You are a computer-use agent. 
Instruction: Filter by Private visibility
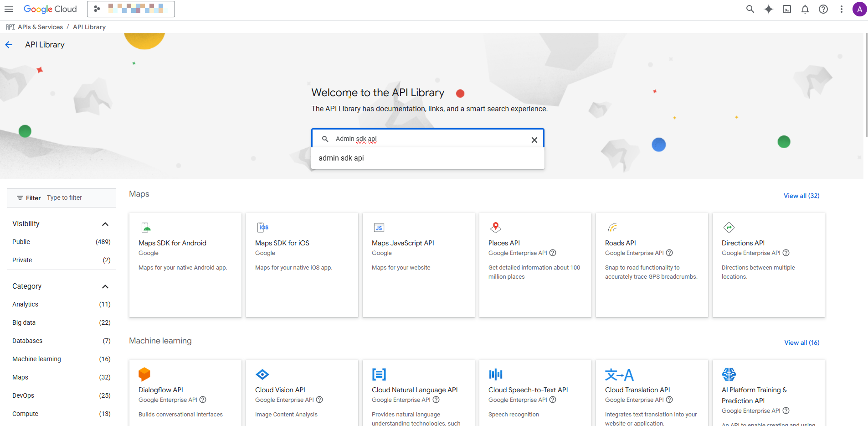point(62,260)
